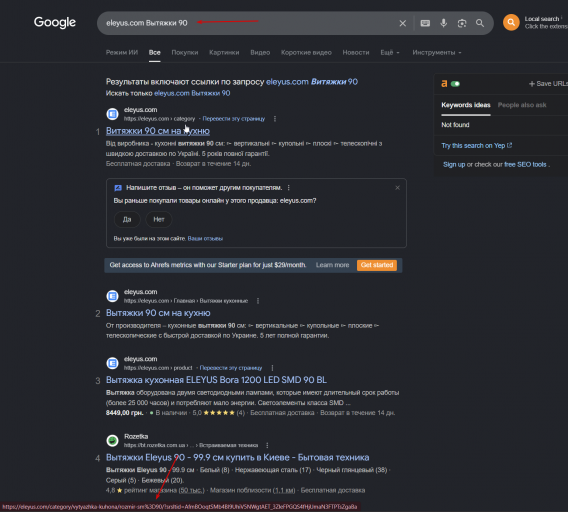The height and width of the screenshot is (512, 568).
Task: Search only for eleyus.com Вытяжки 90
Action: (x=192, y=93)
